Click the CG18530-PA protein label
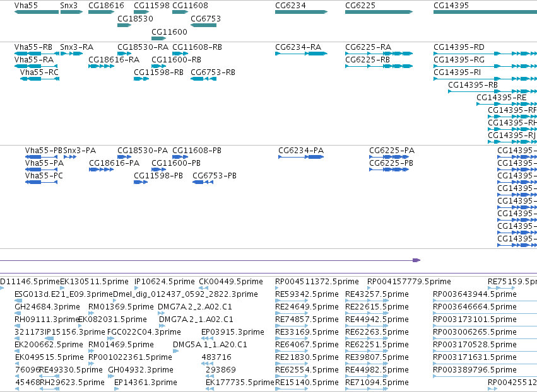 (143, 151)
